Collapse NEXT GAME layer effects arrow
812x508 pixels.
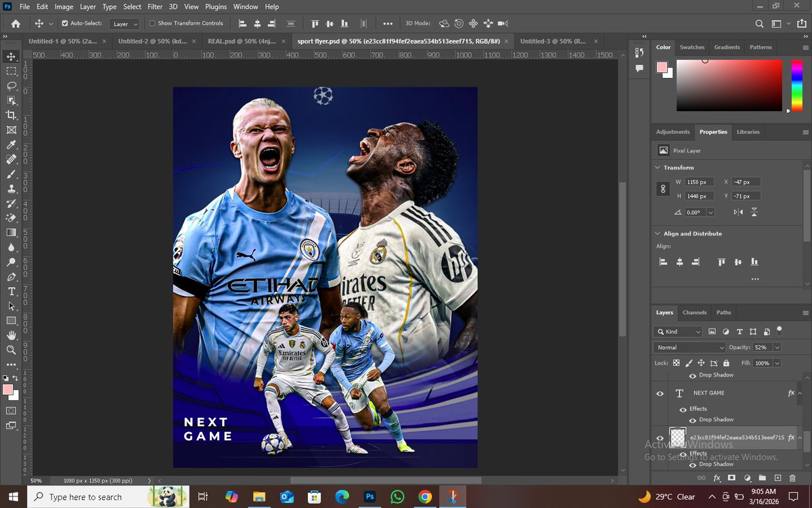800,394
